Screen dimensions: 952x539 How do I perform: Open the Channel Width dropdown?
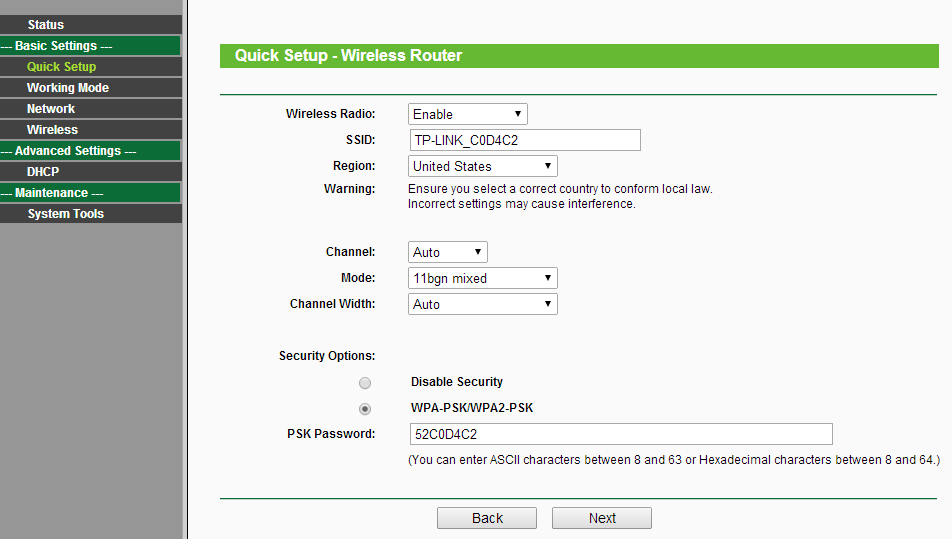pos(483,304)
